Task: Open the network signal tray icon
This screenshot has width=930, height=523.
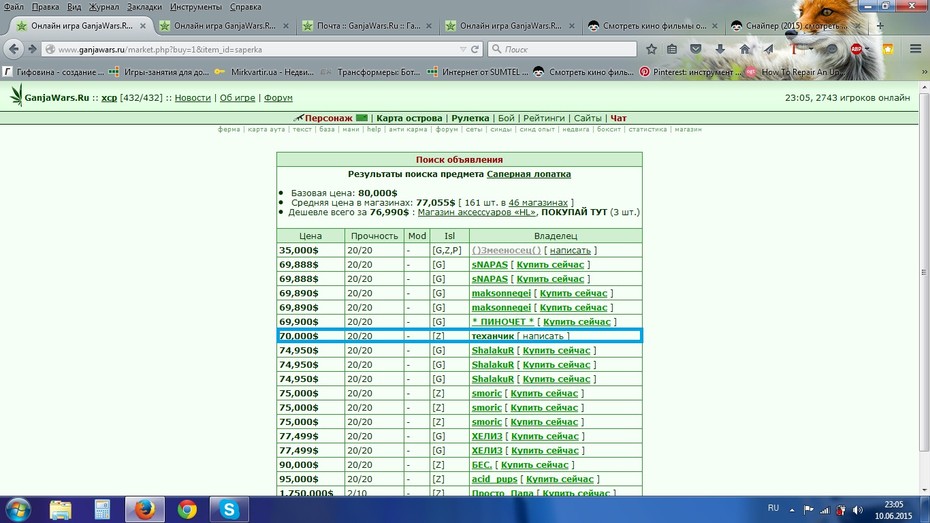Action: pyautogui.click(x=824, y=509)
